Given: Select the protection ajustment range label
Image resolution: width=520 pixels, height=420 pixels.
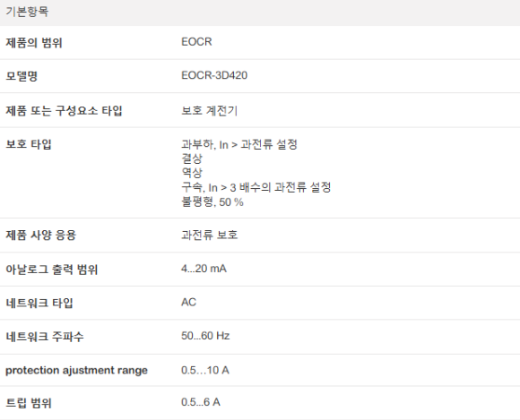Looking at the screenshot, I should [76, 371].
